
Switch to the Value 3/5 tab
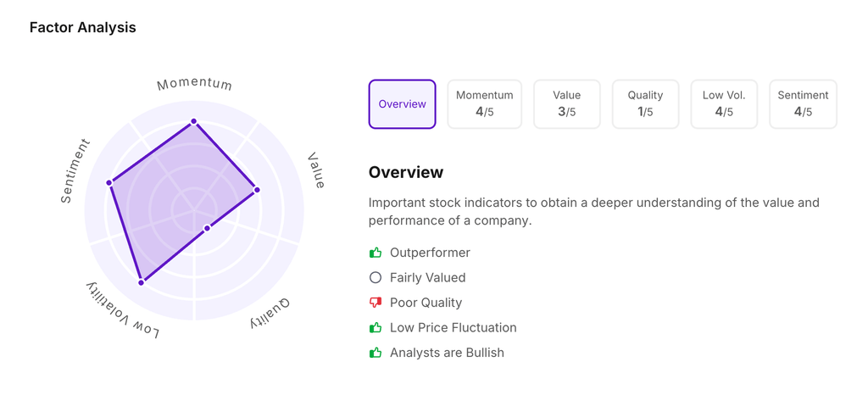click(x=566, y=104)
